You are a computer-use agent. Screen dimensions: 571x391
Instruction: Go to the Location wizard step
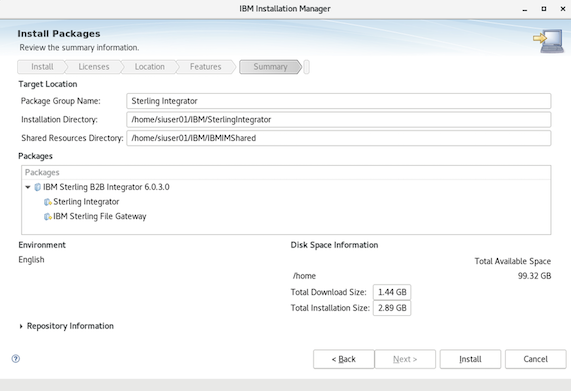coord(150,67)
